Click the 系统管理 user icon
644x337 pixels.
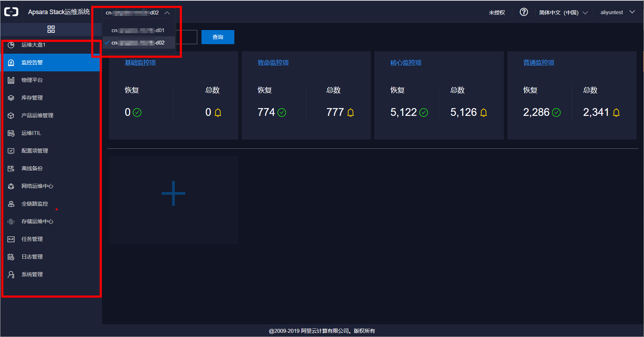[x=11, y=274]
